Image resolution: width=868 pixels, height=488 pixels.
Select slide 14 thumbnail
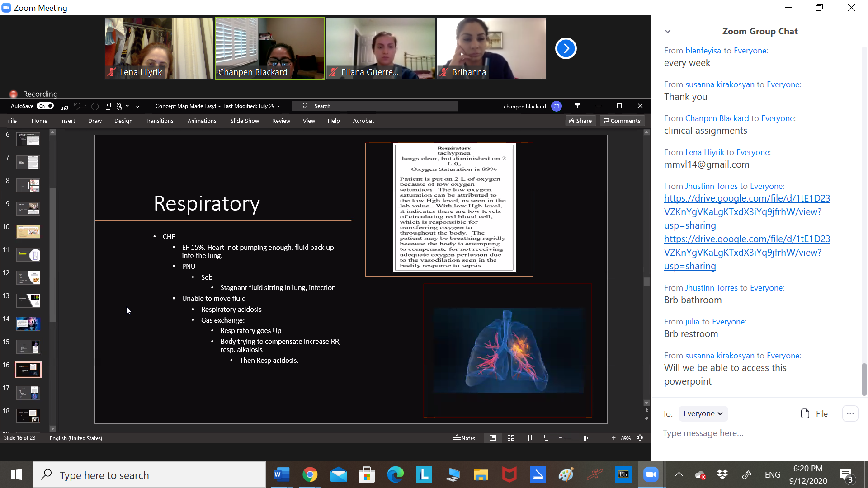(x=28, y=324)
